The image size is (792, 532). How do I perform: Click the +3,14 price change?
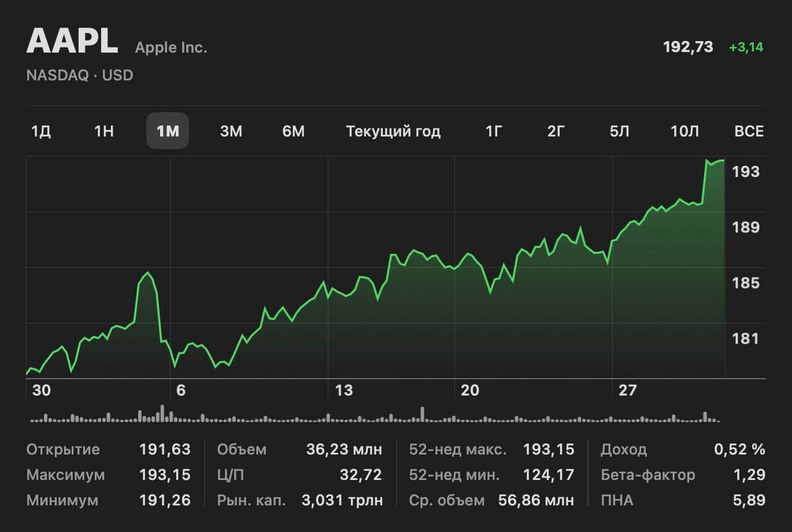coord(746,48)
